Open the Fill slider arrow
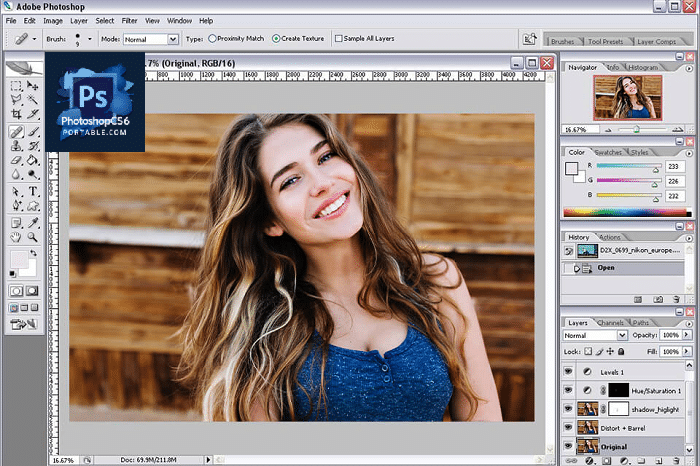Image resolution: width=700 pixels, height=466 pixels. coord(687,352)
